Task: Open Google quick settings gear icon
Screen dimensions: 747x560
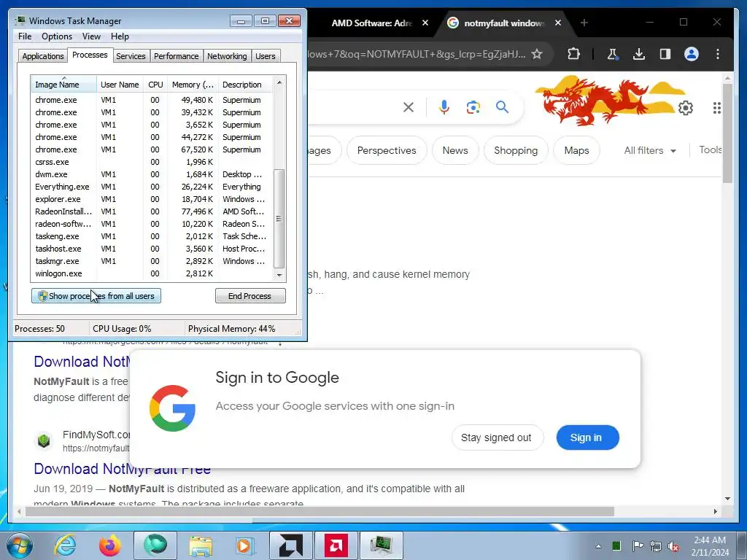Action: [x=686, y=108]
